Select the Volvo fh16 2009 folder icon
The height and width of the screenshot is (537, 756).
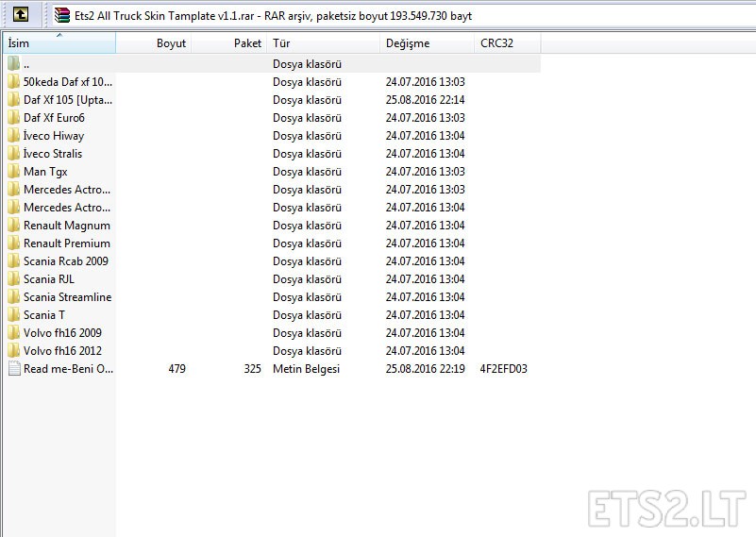click(14, 332)
